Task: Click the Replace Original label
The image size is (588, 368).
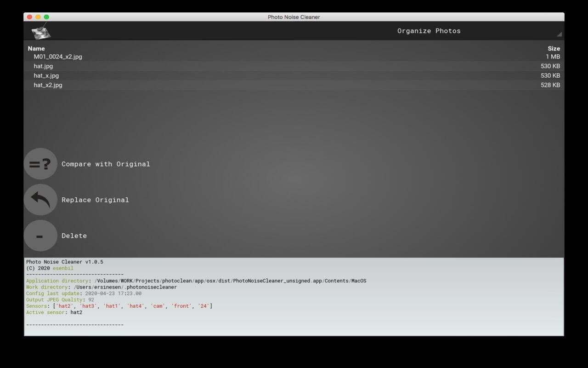Action: click(95, 200)
